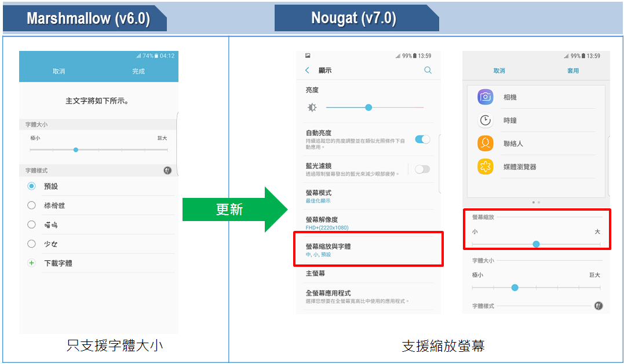Tap the 主文字將如下所示 preview text

coord(97,101)
